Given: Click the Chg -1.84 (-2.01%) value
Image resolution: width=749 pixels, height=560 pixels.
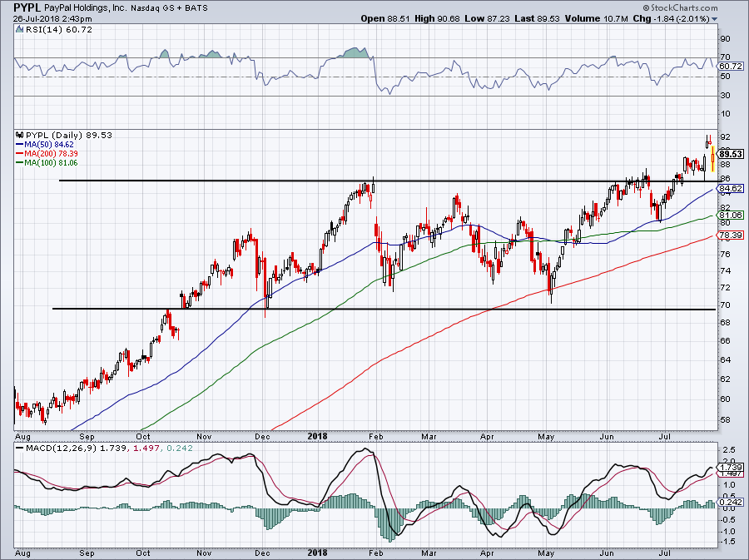Looking at the screenshot, I should coord(672,18).
